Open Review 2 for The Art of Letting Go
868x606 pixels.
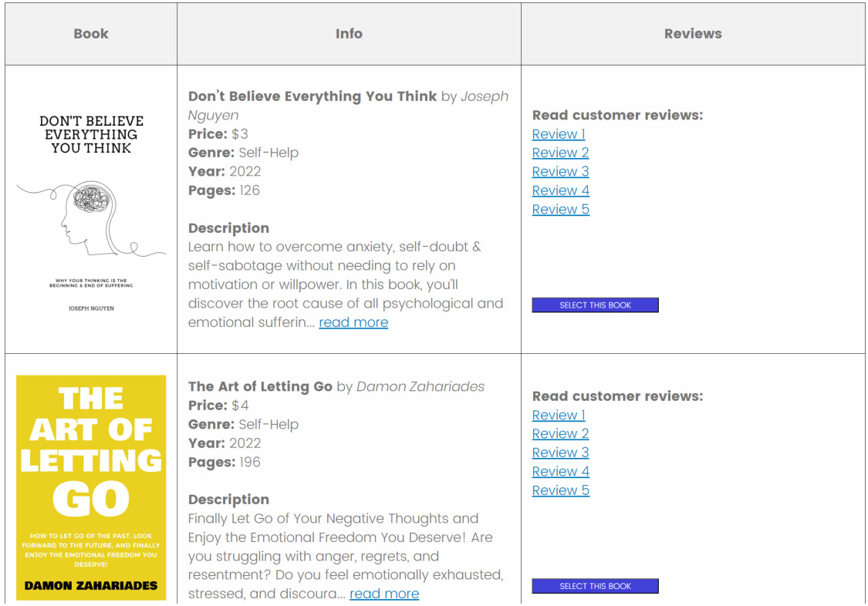[x=560, y=434]
